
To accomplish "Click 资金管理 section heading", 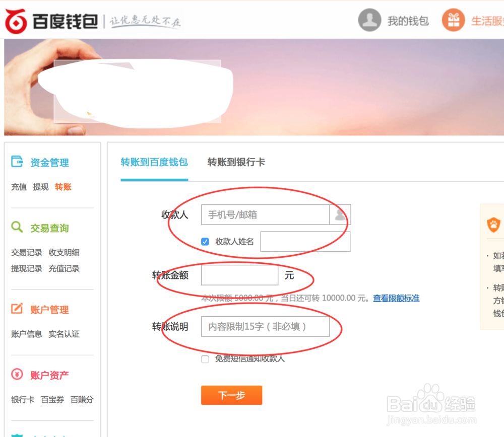I will click(x=49, y=163).
